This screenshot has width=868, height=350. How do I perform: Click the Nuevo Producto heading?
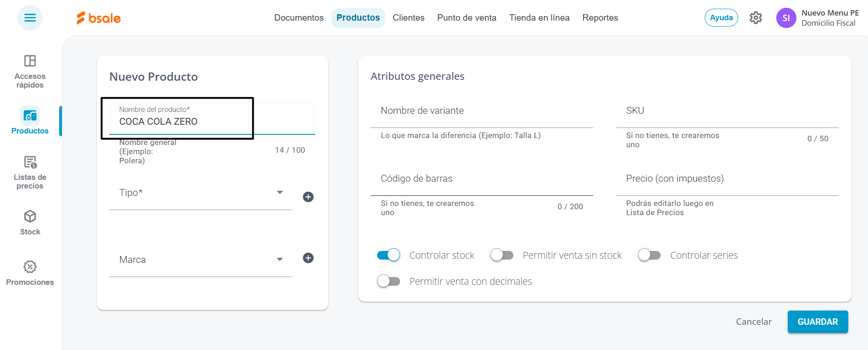point(154,77)
